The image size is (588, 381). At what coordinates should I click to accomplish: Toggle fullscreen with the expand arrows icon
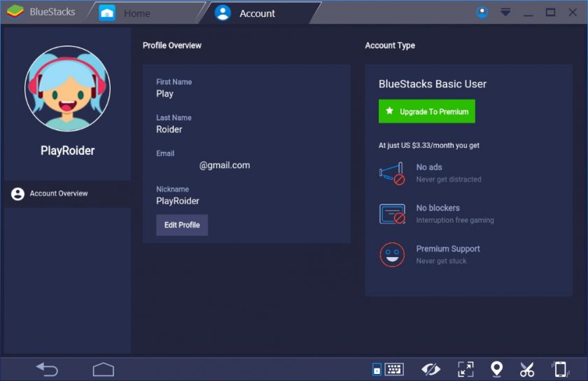pos(465,369)
